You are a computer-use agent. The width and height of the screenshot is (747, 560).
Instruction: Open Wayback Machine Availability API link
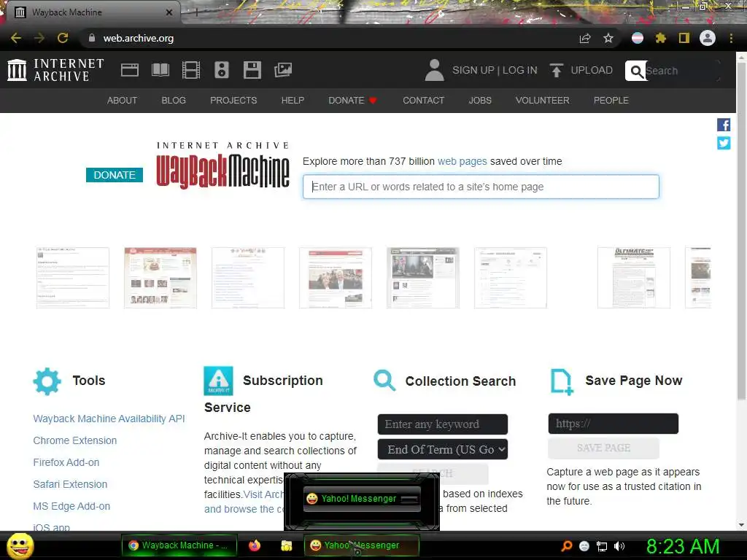click(x=109, y=419)
